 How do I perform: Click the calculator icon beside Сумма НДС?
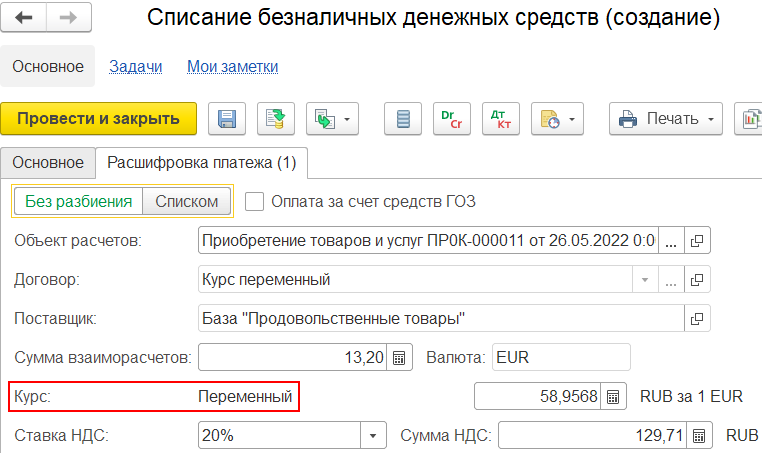point(699,436)
